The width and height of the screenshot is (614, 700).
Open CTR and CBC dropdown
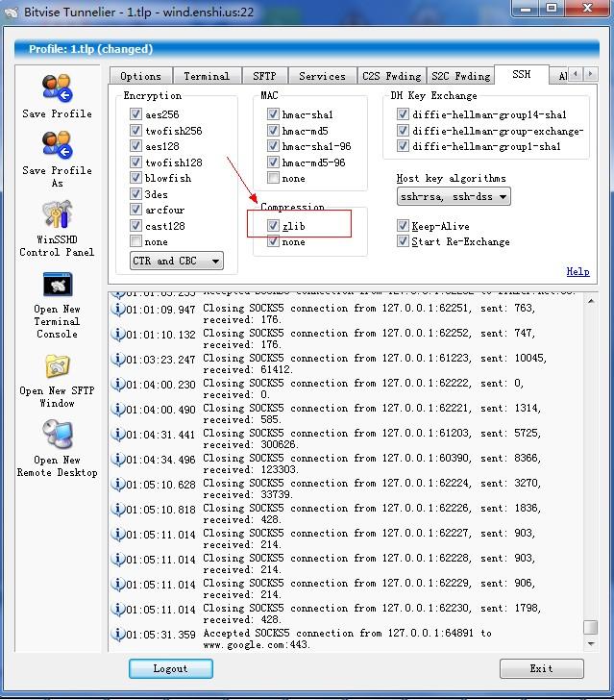coord(177,261)
